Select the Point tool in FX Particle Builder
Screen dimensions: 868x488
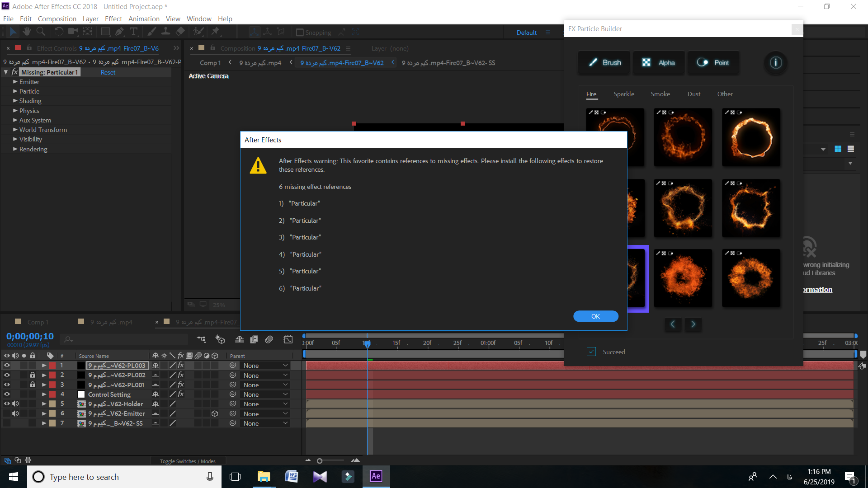[712, 62]
